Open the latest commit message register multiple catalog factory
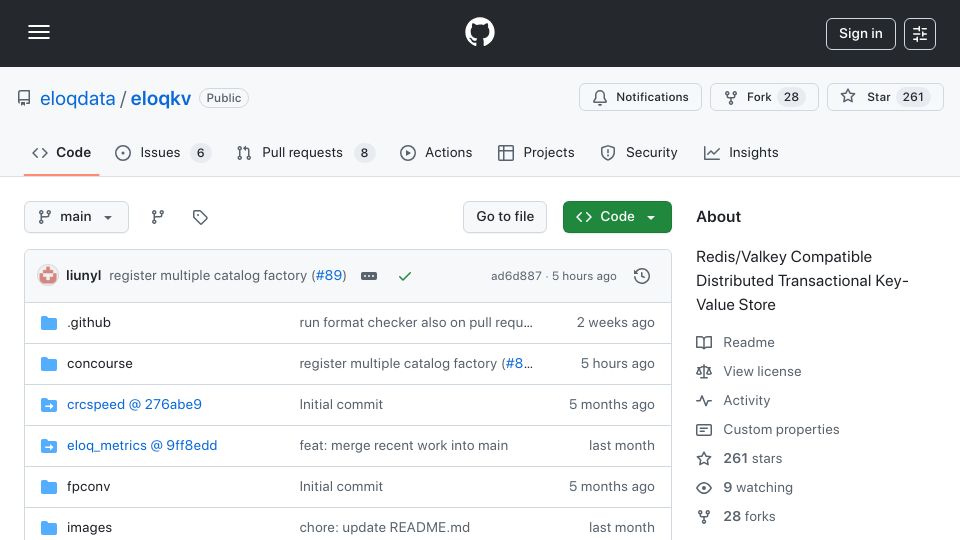 [x=208, y=276]
